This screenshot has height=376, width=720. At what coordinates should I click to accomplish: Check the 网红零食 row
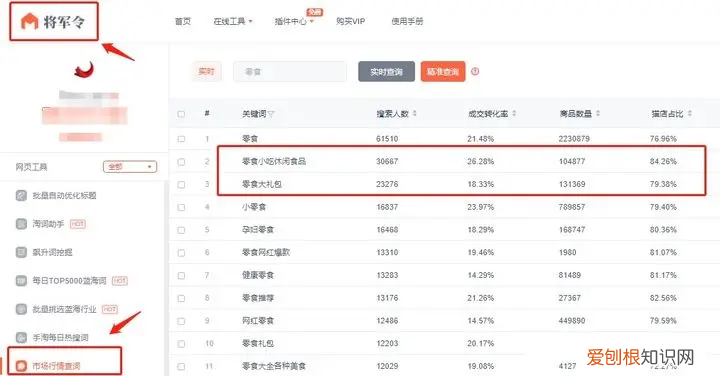click(181, 321)
